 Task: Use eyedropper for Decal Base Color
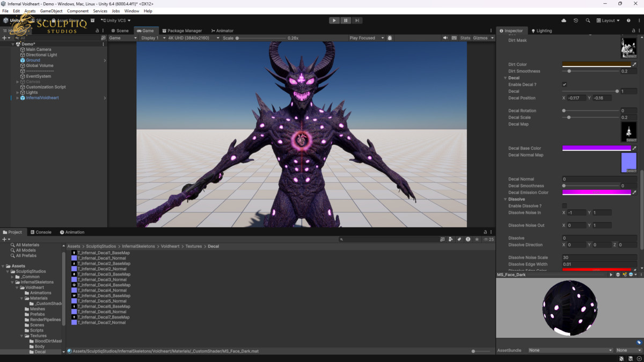[634, 148]
